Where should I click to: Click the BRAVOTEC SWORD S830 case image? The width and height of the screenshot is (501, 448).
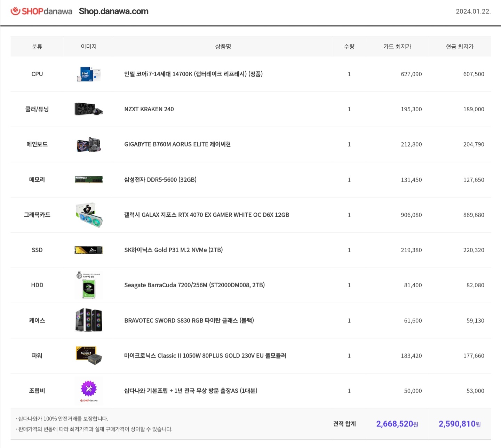tap(89, 320)
